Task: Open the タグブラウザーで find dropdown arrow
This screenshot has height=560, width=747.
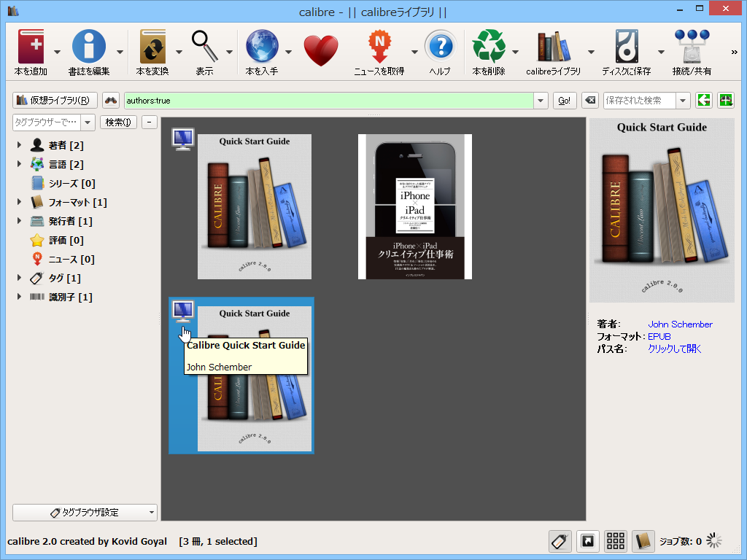Action: pyautogui.click(x=88, y=122)
